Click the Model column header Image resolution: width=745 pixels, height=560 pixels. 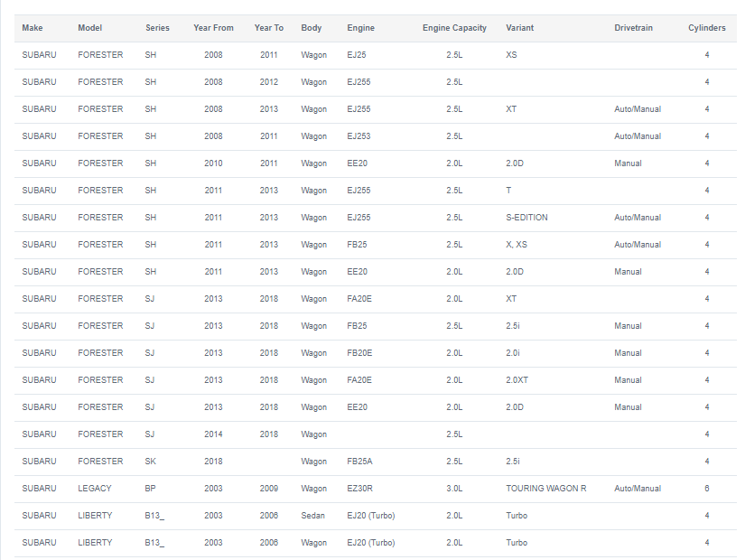coord(89,28)
